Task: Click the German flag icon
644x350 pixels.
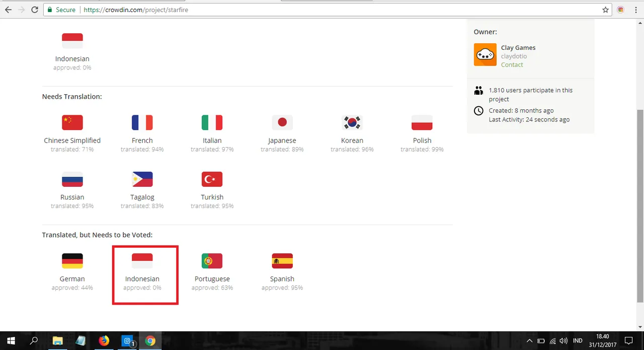Action: 72,261
